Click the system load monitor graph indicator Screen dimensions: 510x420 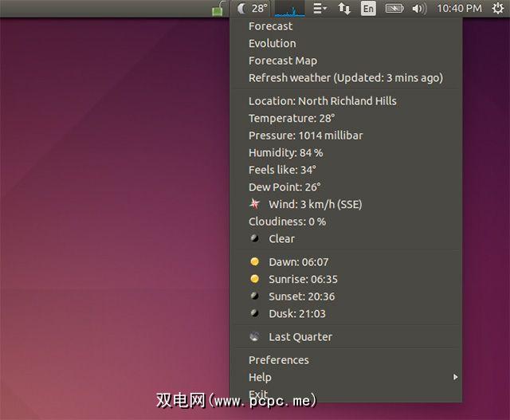[290, 9]
